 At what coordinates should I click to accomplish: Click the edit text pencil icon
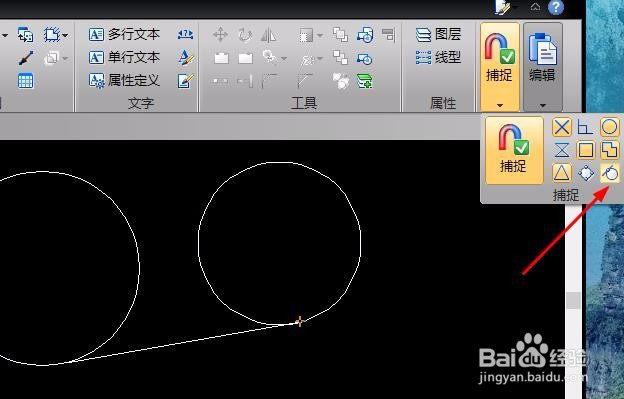(x=186, y=81)
